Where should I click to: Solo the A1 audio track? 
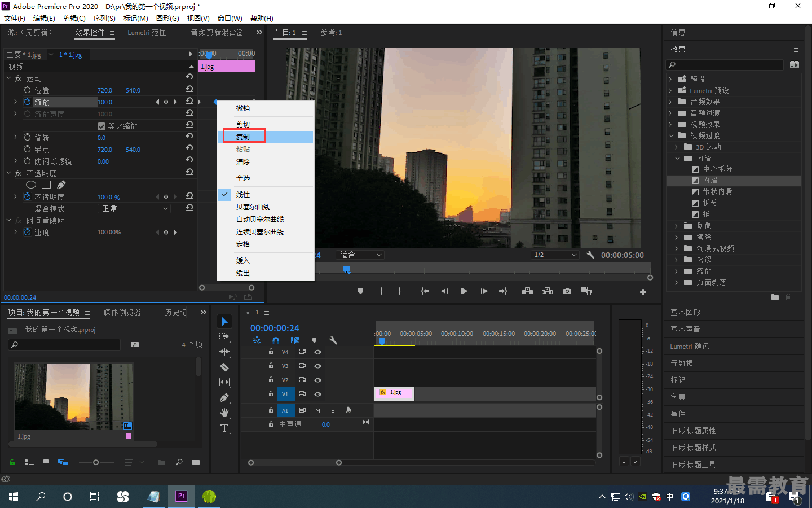coord(333,410)
